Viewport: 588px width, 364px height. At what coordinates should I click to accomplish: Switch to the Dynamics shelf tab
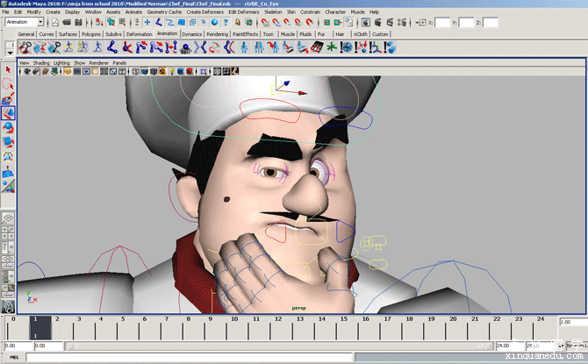192,34
